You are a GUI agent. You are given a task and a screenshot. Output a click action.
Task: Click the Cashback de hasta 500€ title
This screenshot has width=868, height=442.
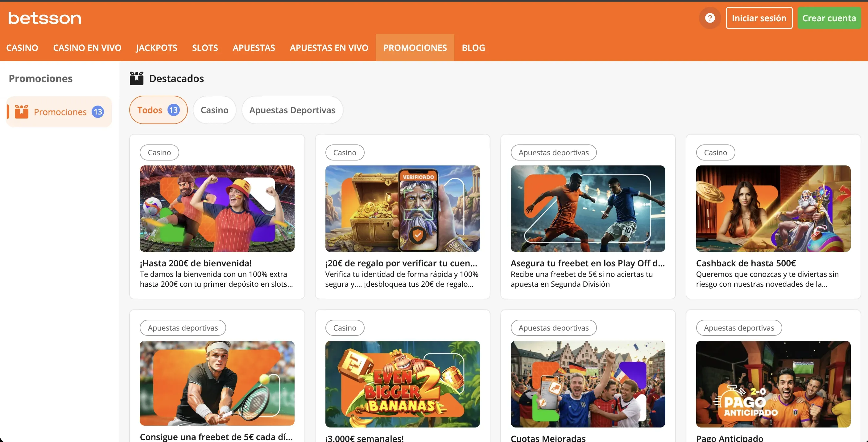tap(746, 263)
